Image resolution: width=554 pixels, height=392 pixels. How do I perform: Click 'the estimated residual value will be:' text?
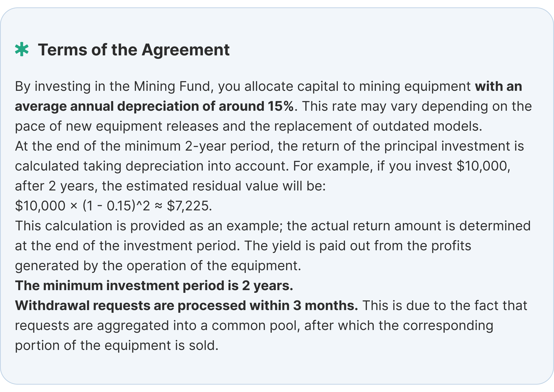click(x=213, y=186)
